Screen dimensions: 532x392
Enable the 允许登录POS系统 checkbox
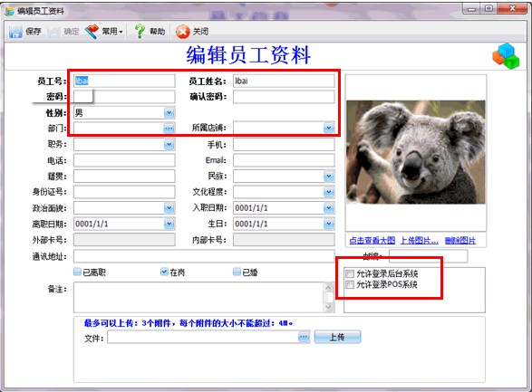point(350,284)
